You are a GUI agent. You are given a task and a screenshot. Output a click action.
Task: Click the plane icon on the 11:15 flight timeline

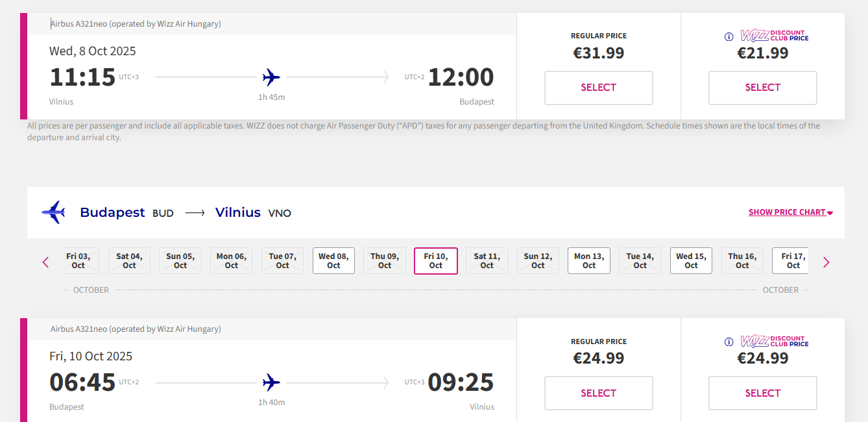(x=271, y=77)
